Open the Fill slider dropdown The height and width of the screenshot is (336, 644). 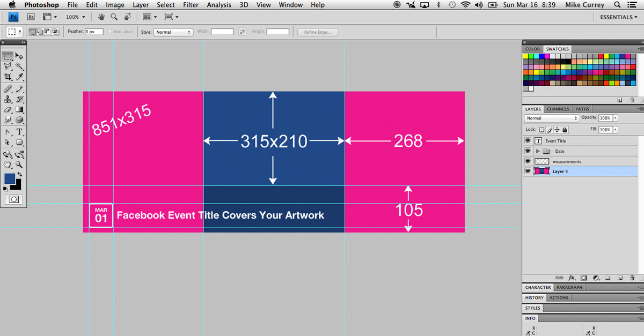[x=615, y=130]
